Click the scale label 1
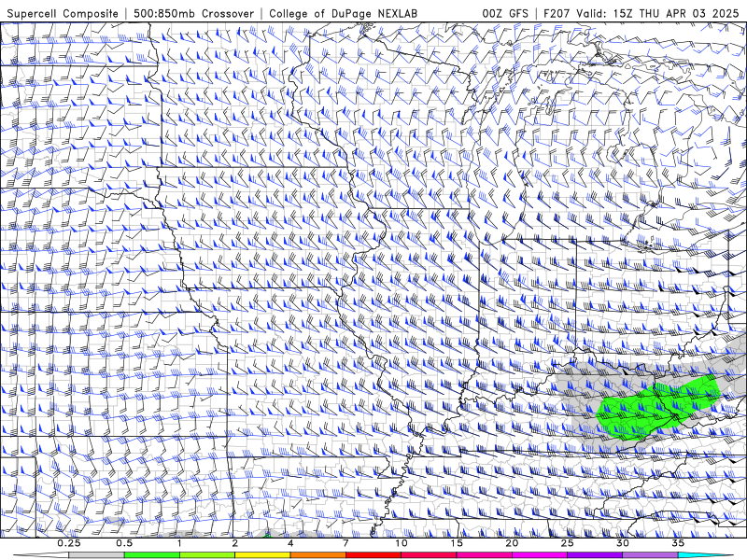This screenshot has height=560, width=747. [179, 543]
